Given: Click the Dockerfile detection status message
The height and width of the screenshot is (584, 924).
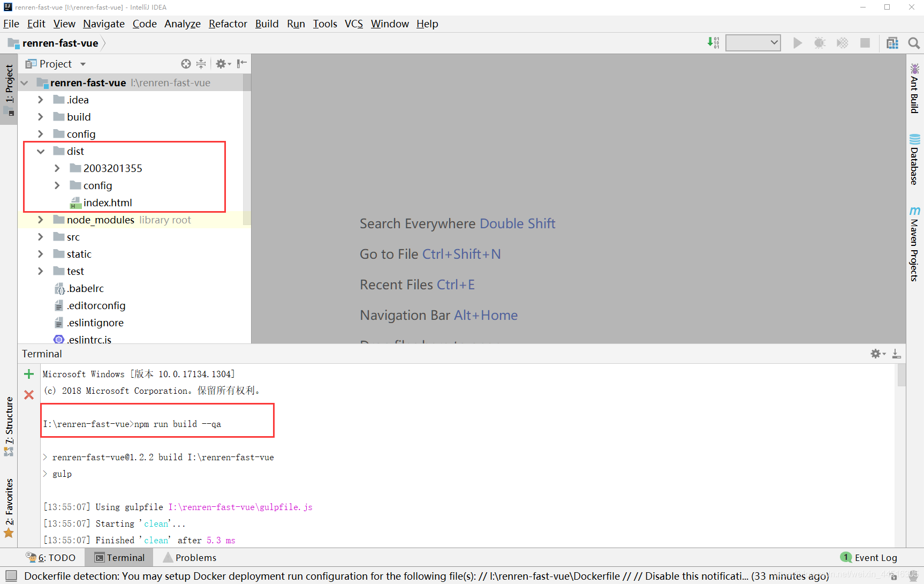Looking at the screenshot, I should [x=426, y=576].
